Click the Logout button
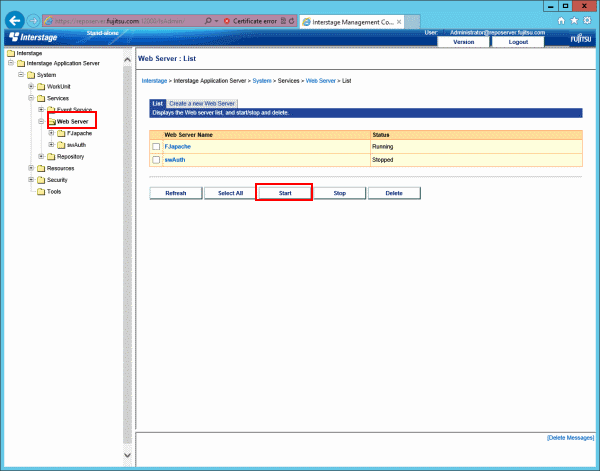Viewport: 600px width, 471px height. tap(518, 42)
